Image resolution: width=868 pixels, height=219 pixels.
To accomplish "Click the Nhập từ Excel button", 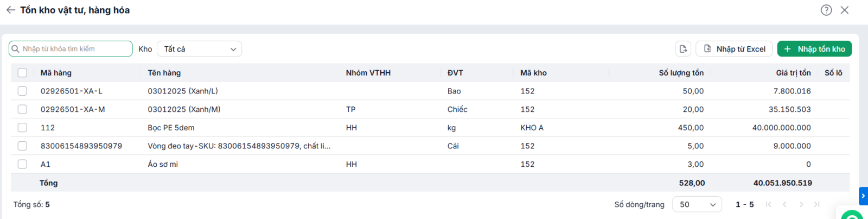I will tap(734, 49).
